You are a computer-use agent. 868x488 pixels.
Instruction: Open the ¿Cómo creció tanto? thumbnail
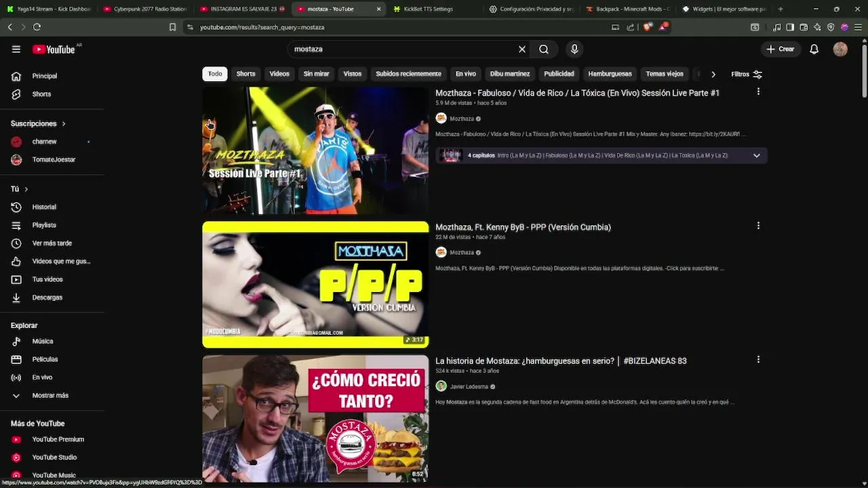315,419
